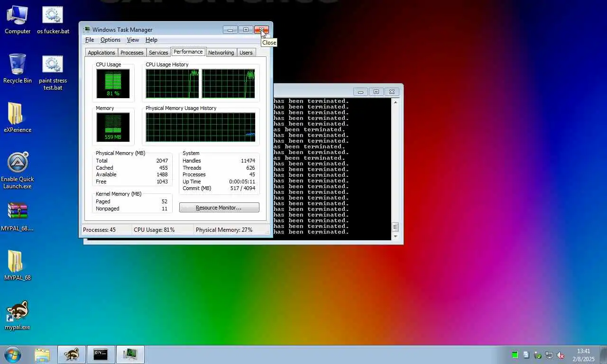Minimize the command prompt window
This screenshot has width=607, height=364.
360,91
